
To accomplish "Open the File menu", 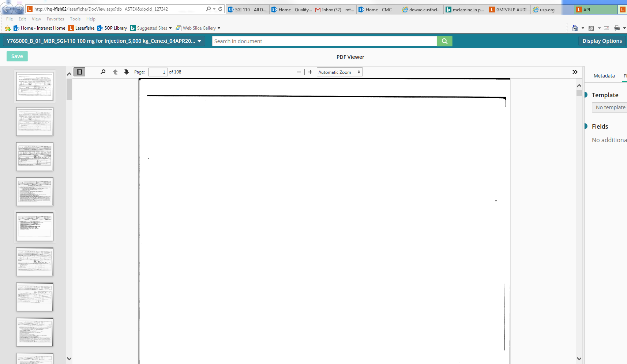I will 10,19.
